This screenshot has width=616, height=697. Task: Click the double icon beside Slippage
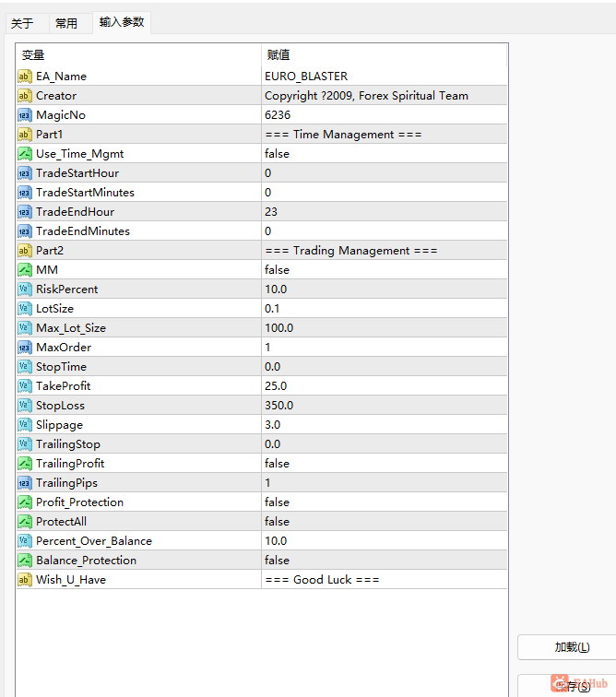[x=25, y=424]
